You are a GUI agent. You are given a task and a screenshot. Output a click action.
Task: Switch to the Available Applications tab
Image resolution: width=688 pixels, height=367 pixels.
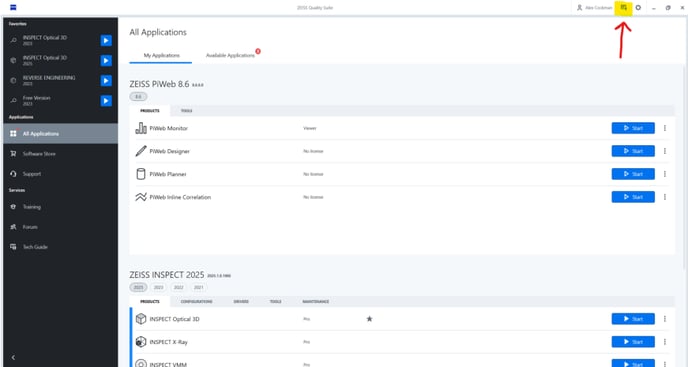pos(230,55)
